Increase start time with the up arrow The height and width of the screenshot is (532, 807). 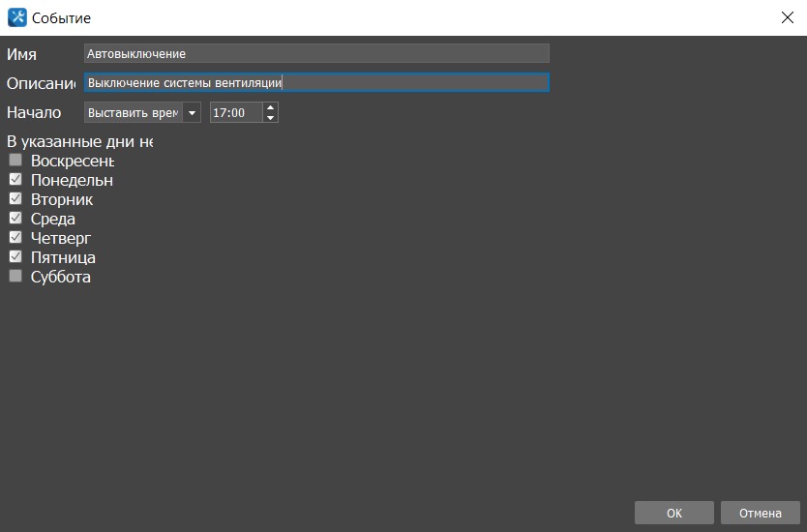[270, 108]
